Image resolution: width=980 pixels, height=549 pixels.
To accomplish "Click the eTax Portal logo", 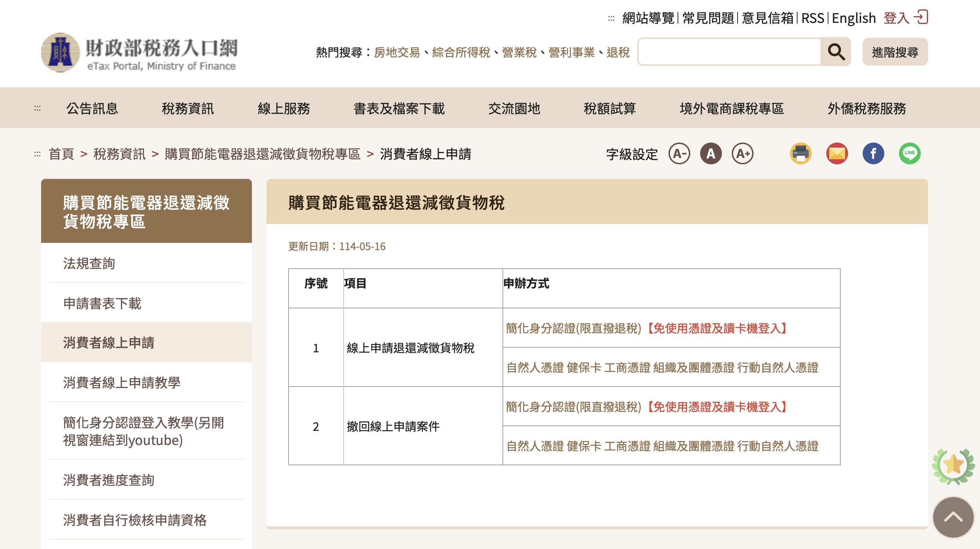I will coord(139,52).
